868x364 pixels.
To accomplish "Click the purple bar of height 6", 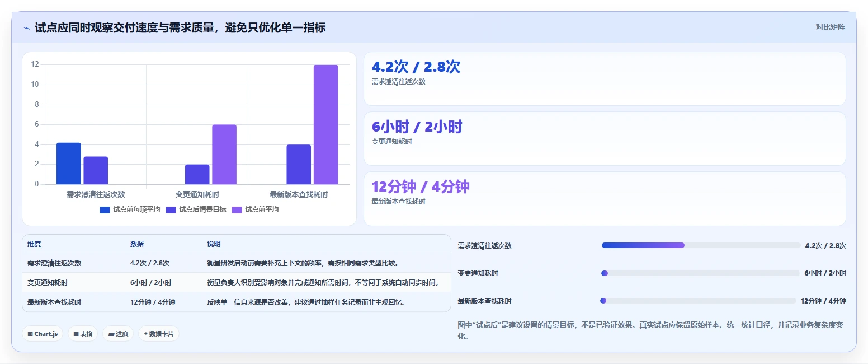I will [x=224, y=155].
